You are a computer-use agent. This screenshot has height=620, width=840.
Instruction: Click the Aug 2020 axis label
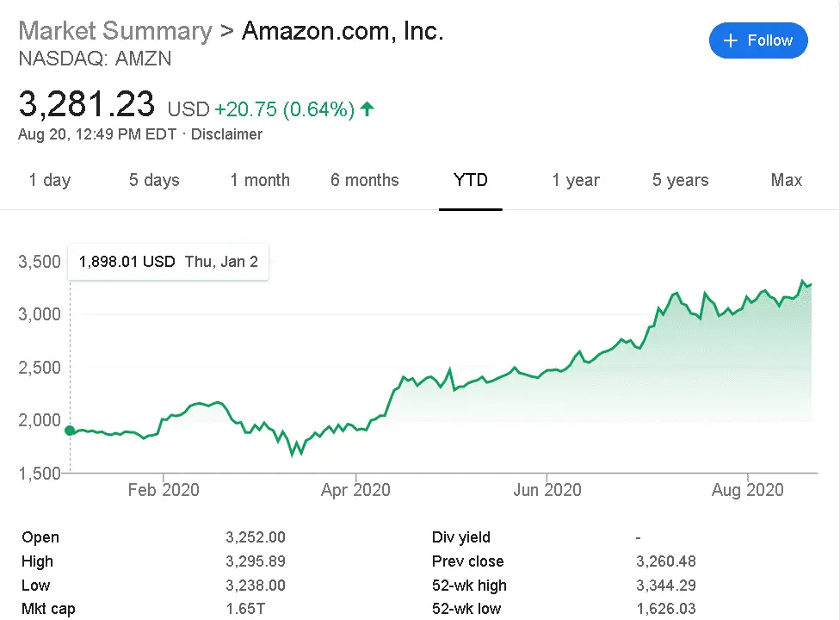click(748, 490)
